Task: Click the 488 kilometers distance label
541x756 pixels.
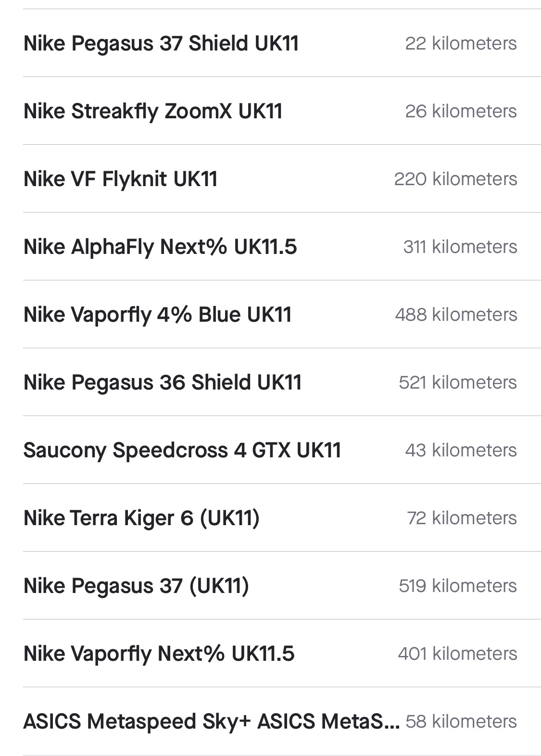Action: pos(456,315)
